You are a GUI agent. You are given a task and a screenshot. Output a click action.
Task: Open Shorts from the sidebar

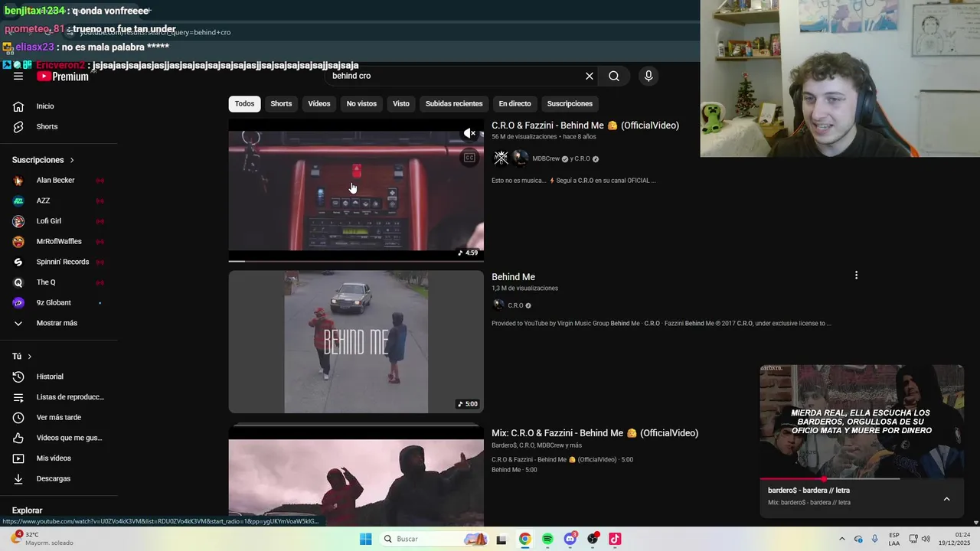tap(59, 126)
